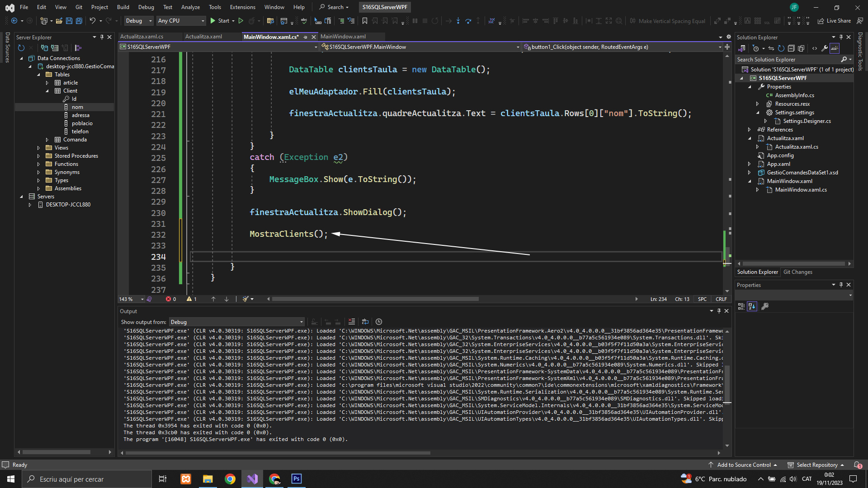Open the Analyze menu

click(x=190, y=7)
